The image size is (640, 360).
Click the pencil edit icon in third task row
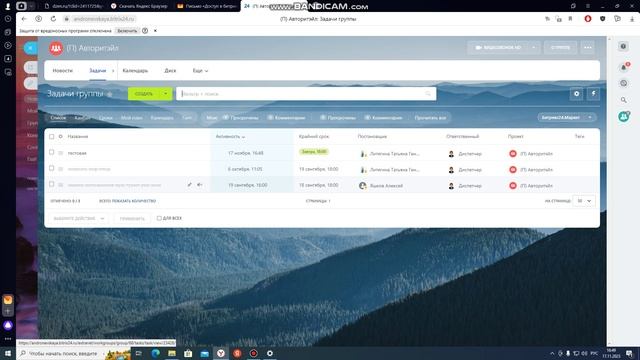[x=189, y=185]
